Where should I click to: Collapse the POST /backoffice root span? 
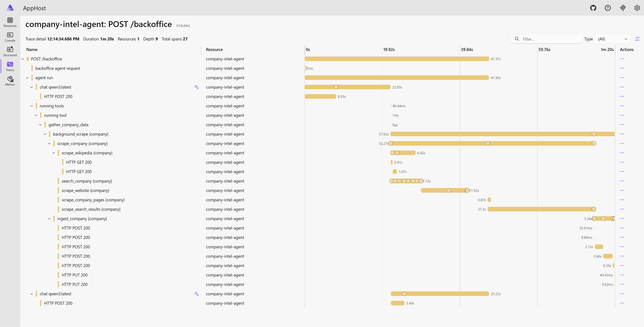pyautogui.click(x=23, y=59)
